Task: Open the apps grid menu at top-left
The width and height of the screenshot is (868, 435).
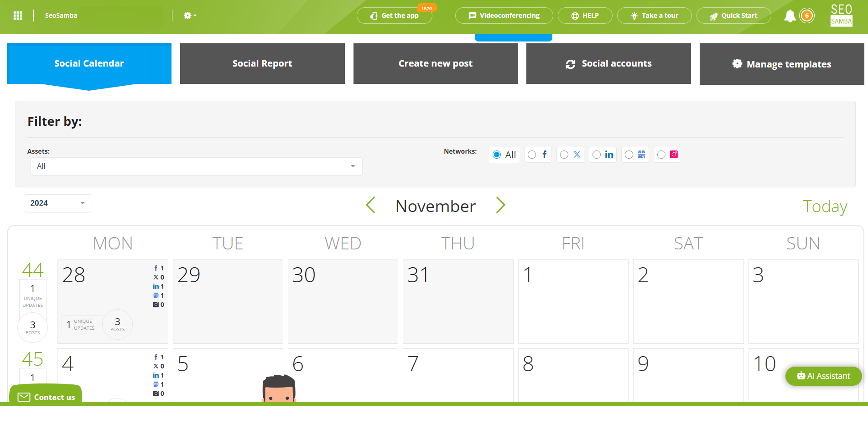Action: point(17,15)
